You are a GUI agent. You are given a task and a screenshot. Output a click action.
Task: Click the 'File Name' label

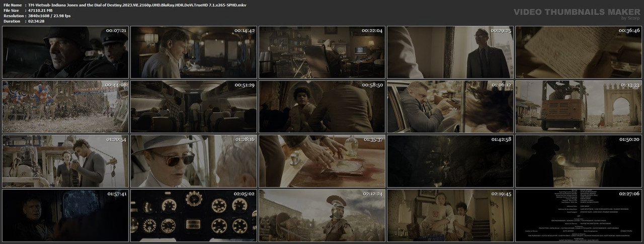coord(12,5)
